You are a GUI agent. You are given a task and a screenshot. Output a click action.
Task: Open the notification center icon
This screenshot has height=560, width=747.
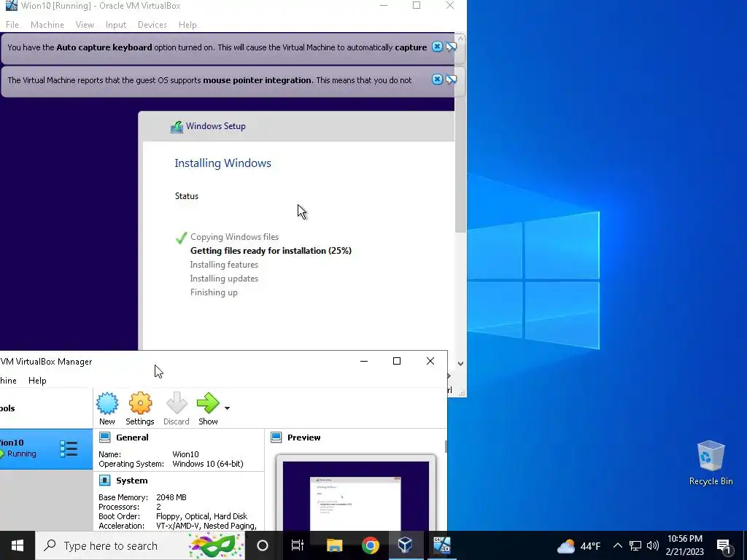point(724,546)
